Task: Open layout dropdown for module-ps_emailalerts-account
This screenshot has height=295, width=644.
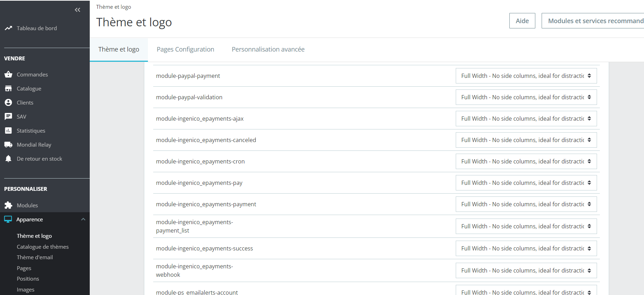Action: pos(526,290)
